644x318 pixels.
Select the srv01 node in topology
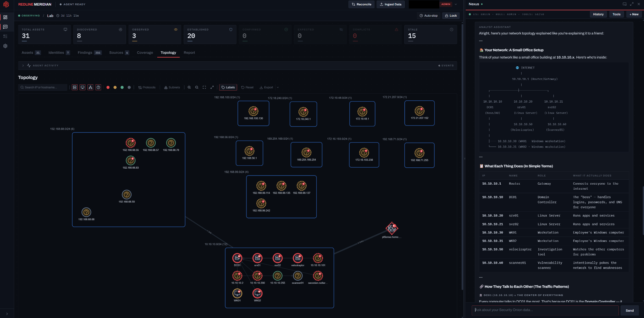258,258
